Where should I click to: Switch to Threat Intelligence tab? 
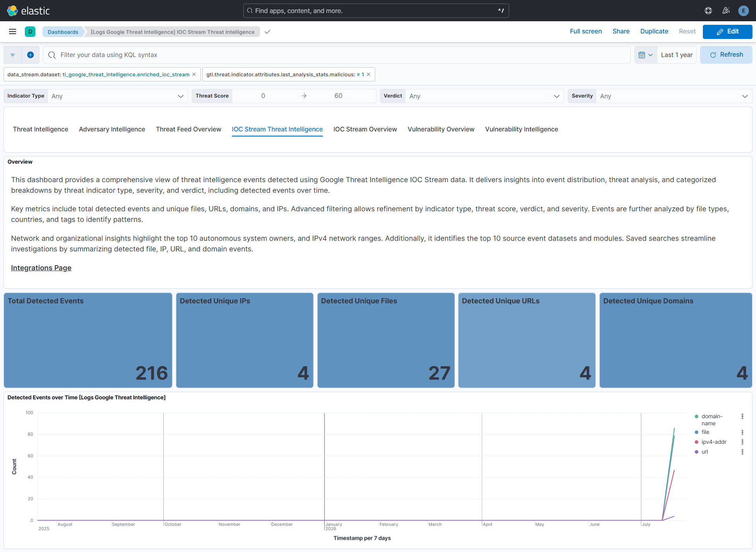coord(41,129)
